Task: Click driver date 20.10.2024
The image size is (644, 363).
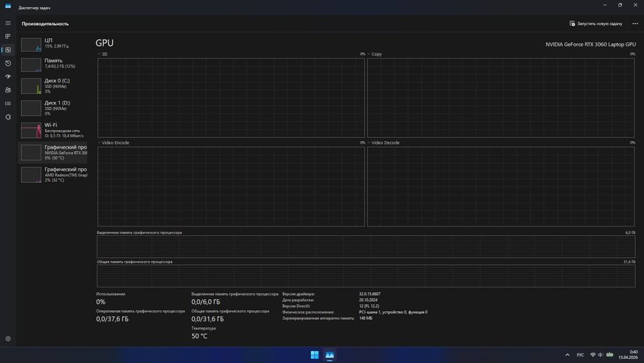Action: tap(368, 300)
